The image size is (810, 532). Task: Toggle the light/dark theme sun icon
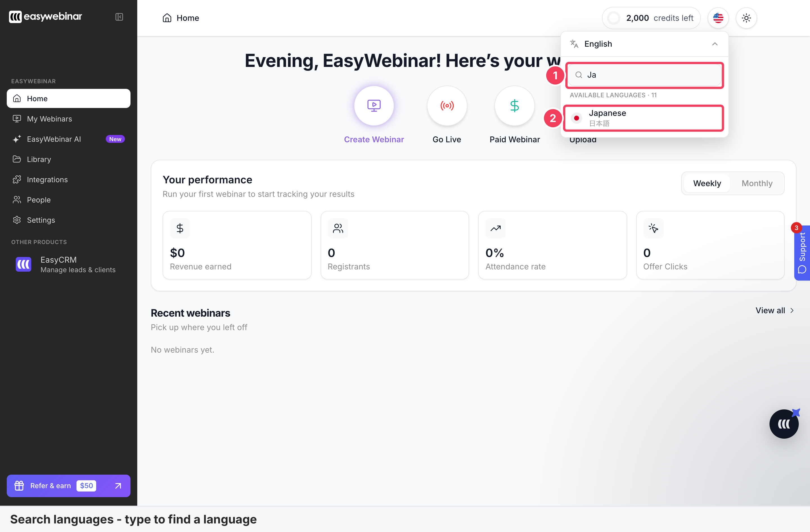tap(746, 18)
